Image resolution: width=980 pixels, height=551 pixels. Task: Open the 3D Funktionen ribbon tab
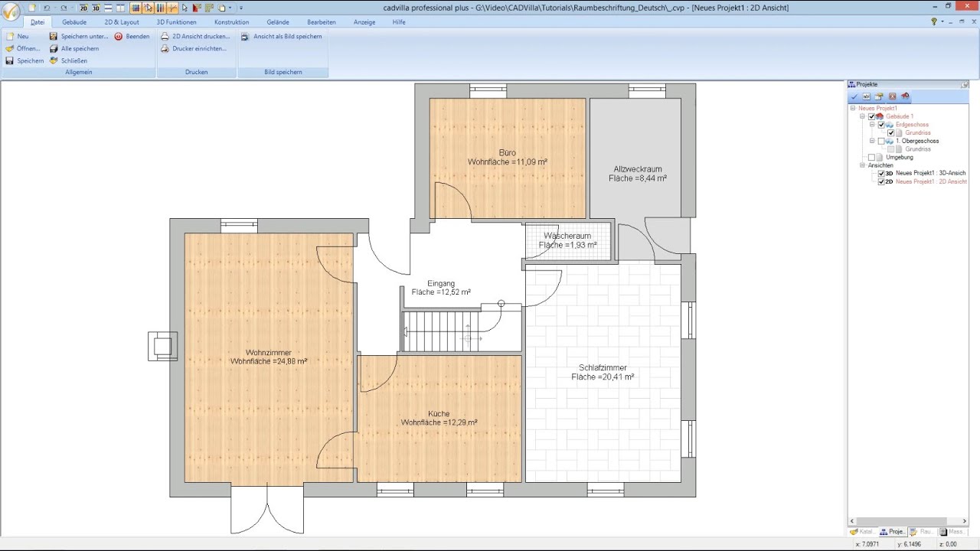[176, 22]
